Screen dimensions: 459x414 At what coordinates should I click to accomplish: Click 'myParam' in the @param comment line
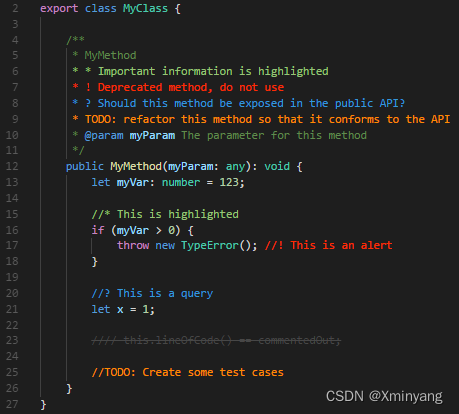tap(152, 135)
